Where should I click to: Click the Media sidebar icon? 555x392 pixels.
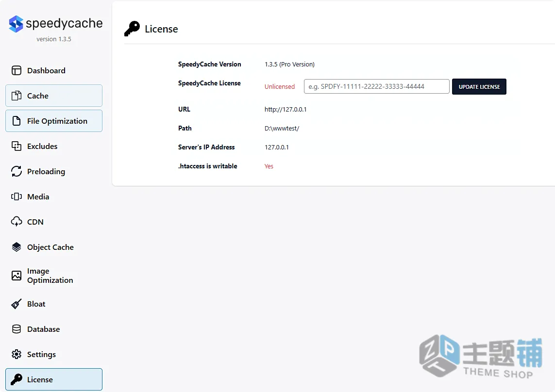(17, 196)
